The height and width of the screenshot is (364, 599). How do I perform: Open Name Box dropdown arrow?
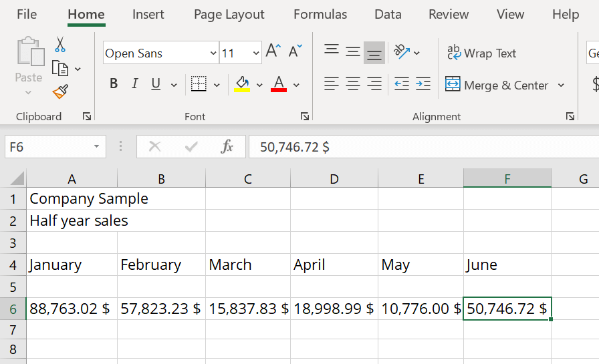[97, 146]
